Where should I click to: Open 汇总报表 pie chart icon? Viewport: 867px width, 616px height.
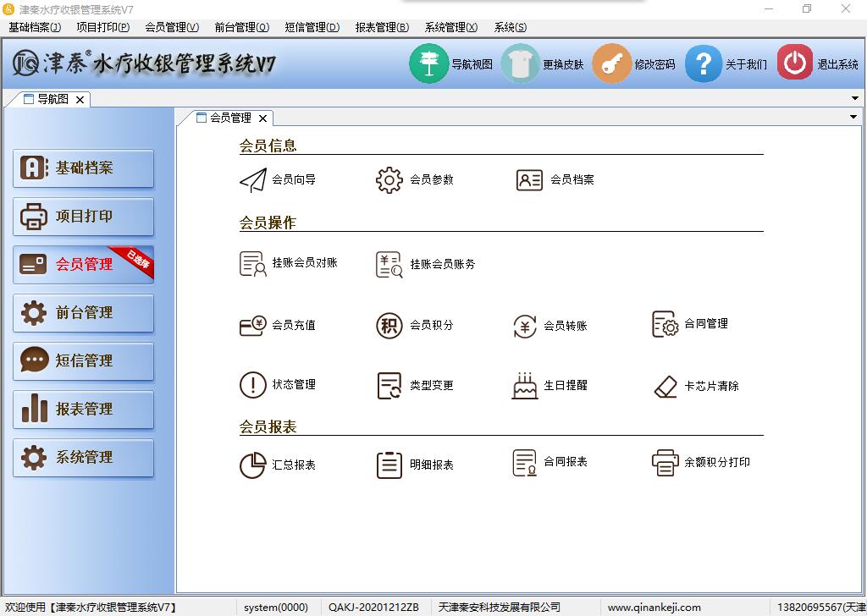(253, 465)
